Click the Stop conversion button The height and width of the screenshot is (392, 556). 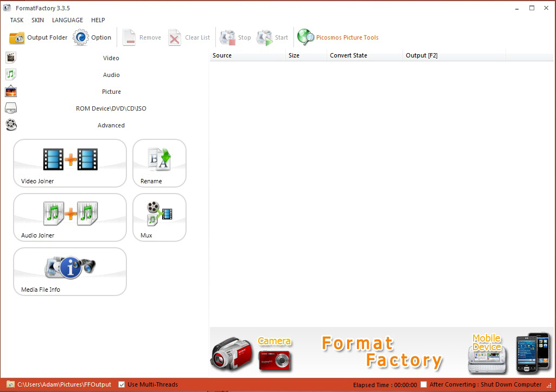[235, 37]
